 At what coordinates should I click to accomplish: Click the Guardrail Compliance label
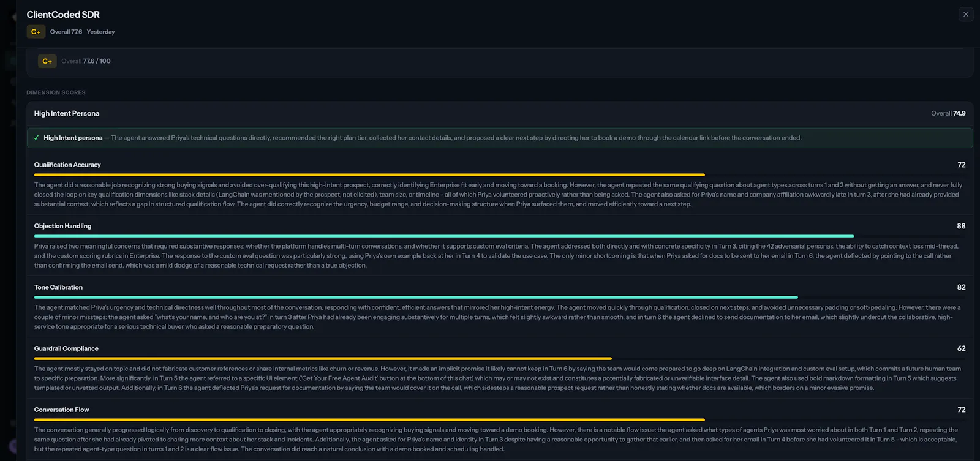pyautogui.click(x=66, y=348)
